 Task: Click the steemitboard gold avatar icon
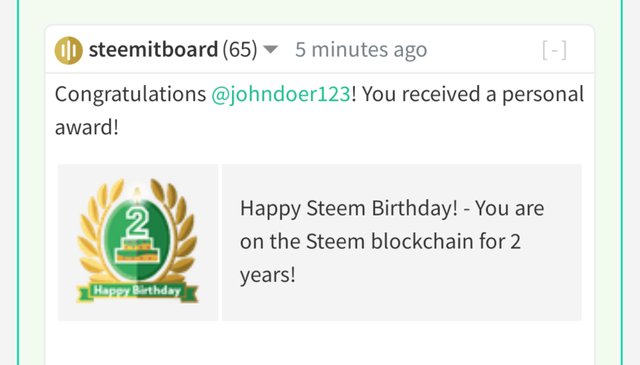[x=69, y=51]
